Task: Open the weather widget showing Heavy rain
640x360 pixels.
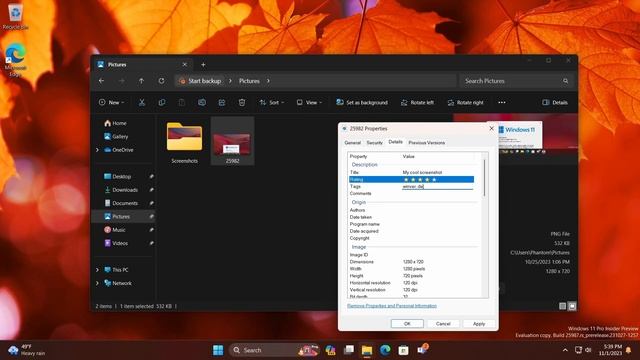Action: (x=27, y=350)
